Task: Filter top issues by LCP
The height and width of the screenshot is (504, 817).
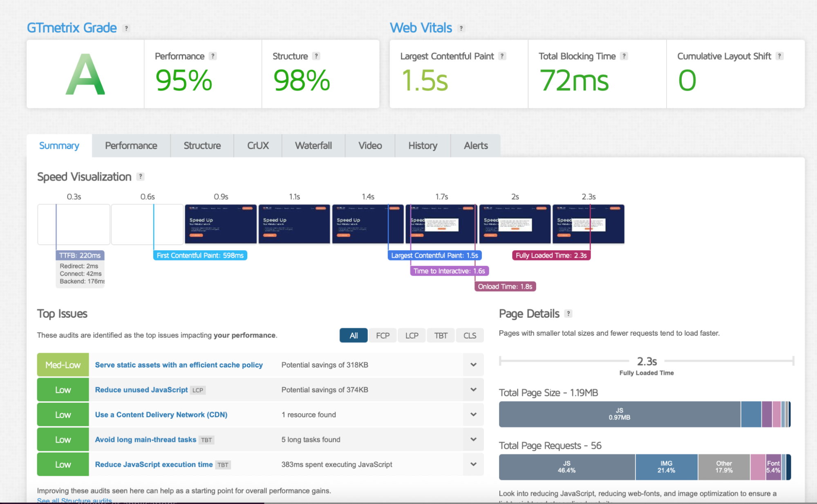Action: coord(412,335)
